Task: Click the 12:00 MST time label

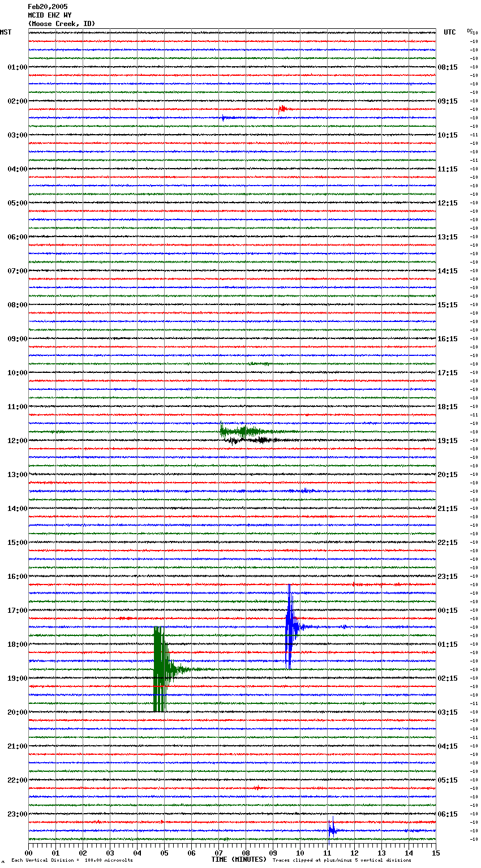Action: 18,441
